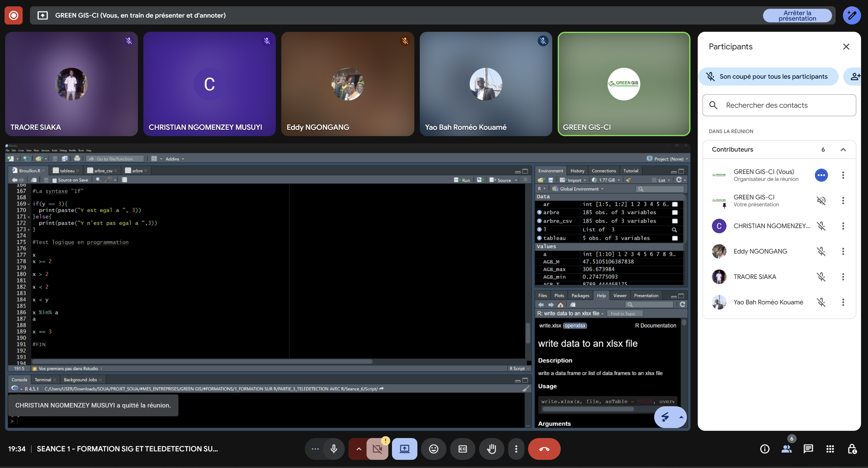Click Yao Bah Roméo Kouamé video tile
The height and width of the screenshot is (468, 868).
click(485, 84)
